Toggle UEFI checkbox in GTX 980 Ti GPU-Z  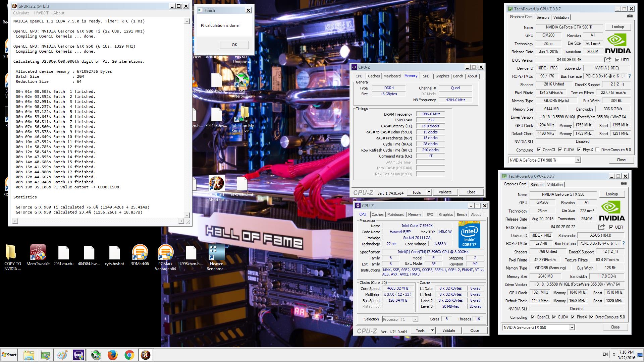tap(617, 60)
